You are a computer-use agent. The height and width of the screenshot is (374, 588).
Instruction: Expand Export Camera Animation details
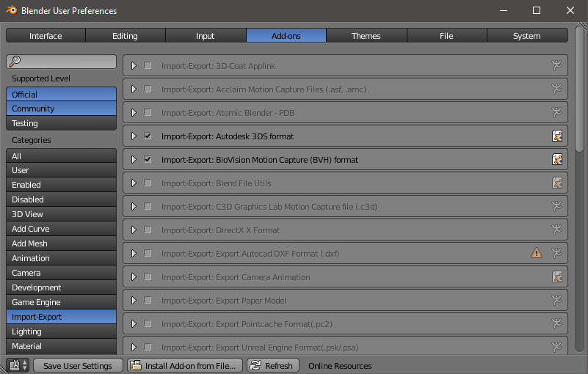click(134, 277)
